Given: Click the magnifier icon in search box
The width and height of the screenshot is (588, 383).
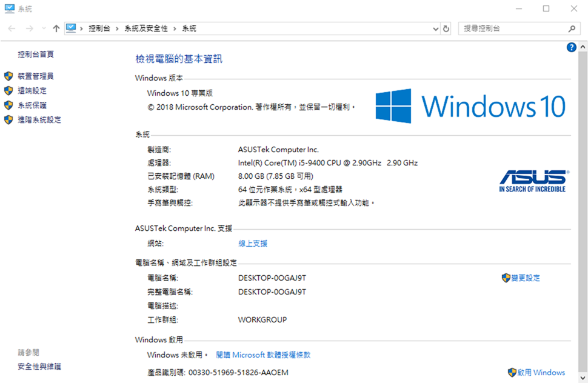Looking at the screenshot, I should [x=571, y=28].
